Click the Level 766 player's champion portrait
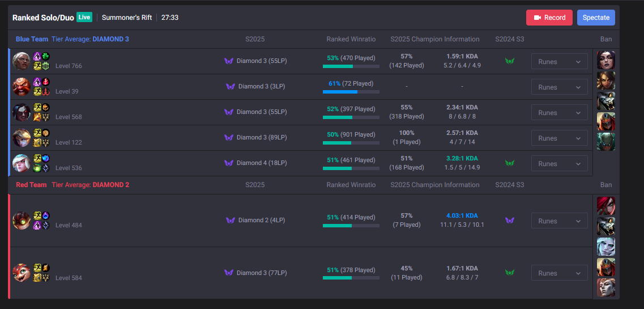 (x=22, y=61)
